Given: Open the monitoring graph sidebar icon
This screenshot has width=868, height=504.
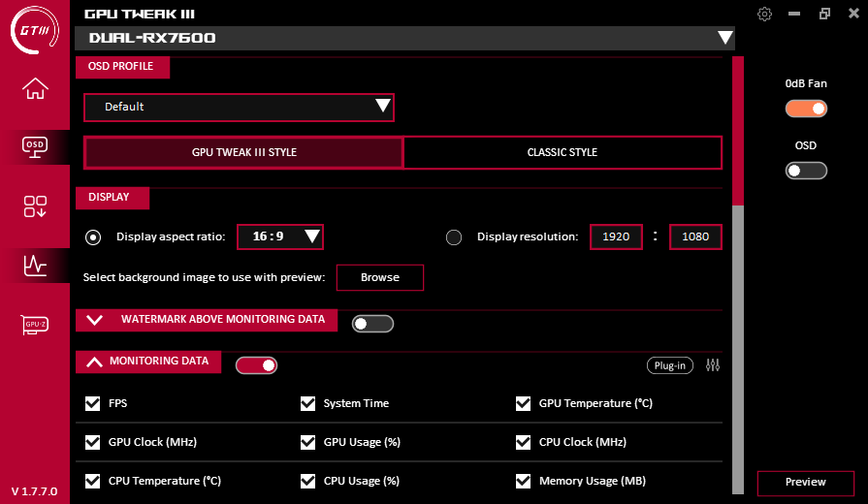Looking at the screenshot, I should [x=35, y=266].
